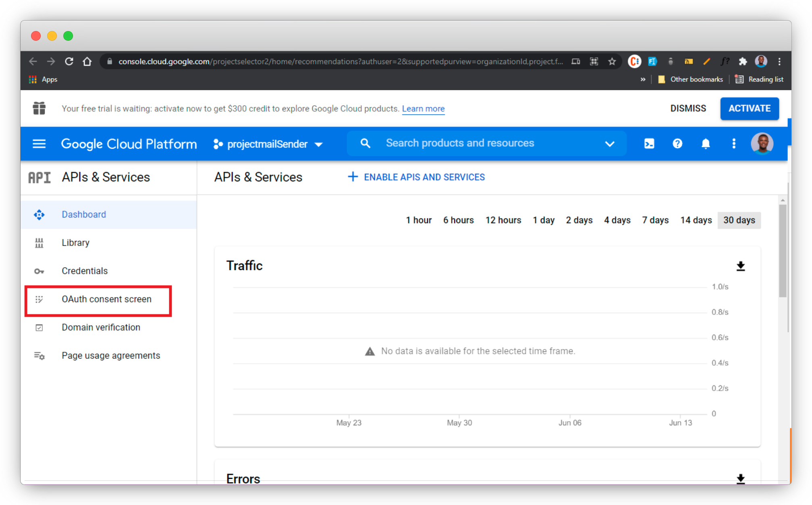Select the 30 days time range
Image resolution: width=812 pixels, height=505 pixels.
click(739, 220)
